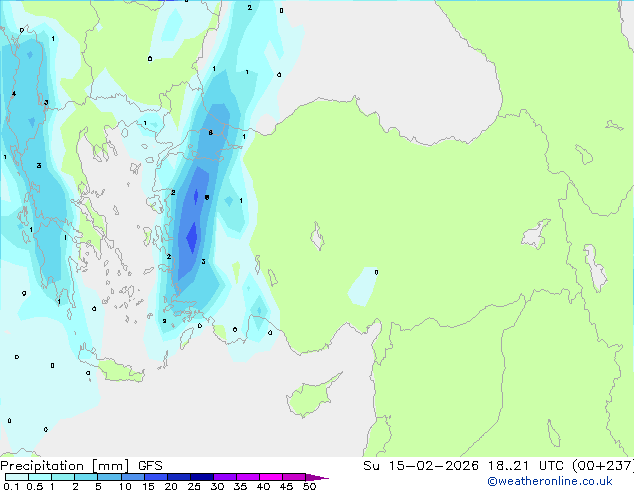This screenshot has width=634, height=490.
Task: Click the date 'Su 15-02-2026' text
Action: (421, 466)
